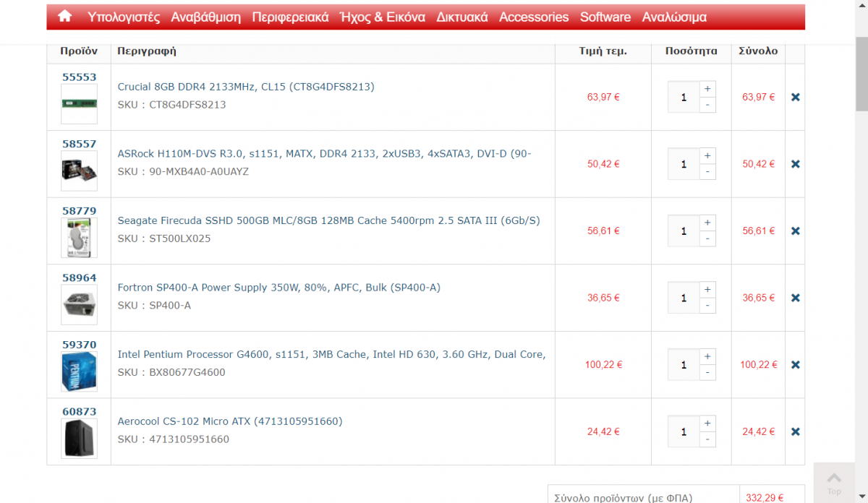Screen dimensions: 868x503
Task: Remove the Crucial 8GB DDR4 item
Action: 796,97
